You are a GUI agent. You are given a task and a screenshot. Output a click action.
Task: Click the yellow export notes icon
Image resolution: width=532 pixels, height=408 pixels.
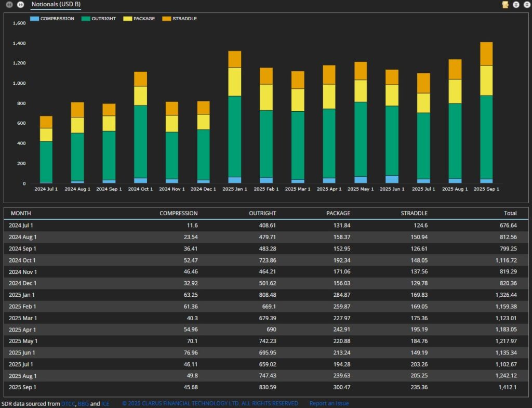click(x=505, y=5)
